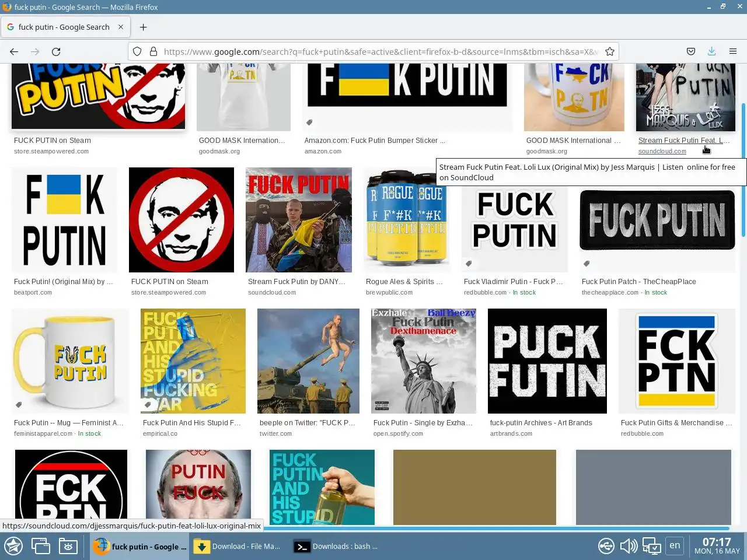This screenshot has width=747, height=560.
Task: Select the 'fuck putin - Google Search' tab
Action: pyautogui.click(x=65, y=27)
